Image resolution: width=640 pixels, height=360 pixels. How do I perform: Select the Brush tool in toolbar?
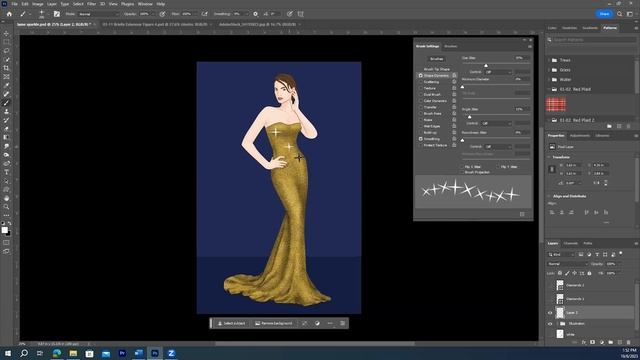click(6, 103)
